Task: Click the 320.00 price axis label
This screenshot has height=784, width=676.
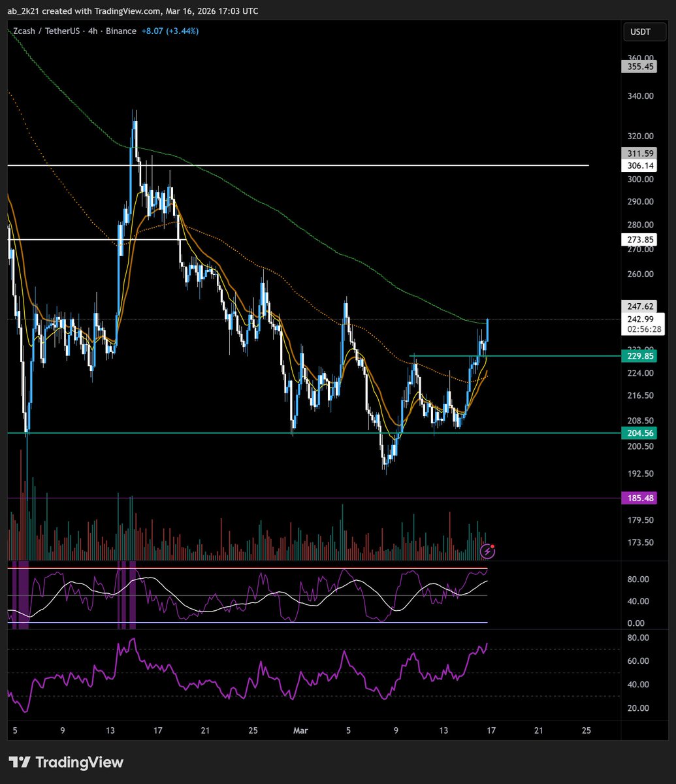Action: tap(640, 137)
